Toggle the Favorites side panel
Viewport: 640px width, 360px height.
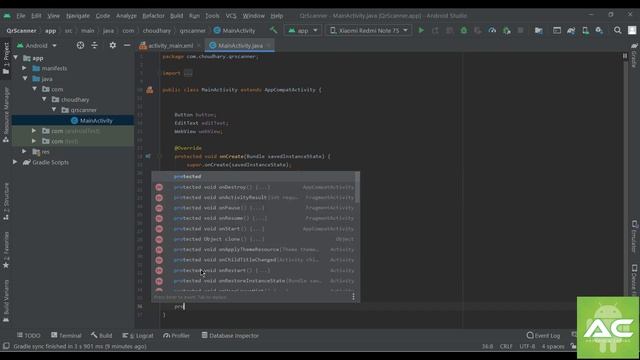(6, 250)
